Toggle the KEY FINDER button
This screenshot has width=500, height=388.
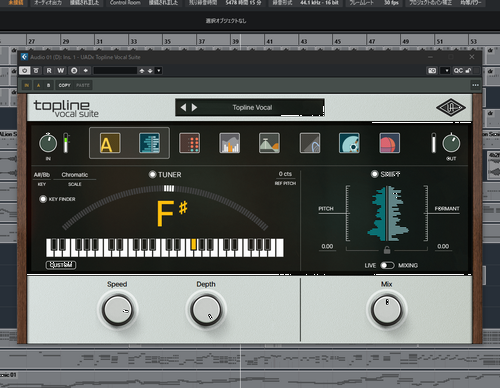(x=43, y=199)
